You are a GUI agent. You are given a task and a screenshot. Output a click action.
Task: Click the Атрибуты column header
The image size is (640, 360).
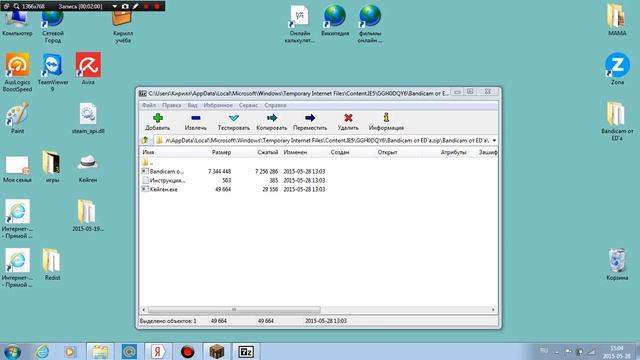(453, 152)
